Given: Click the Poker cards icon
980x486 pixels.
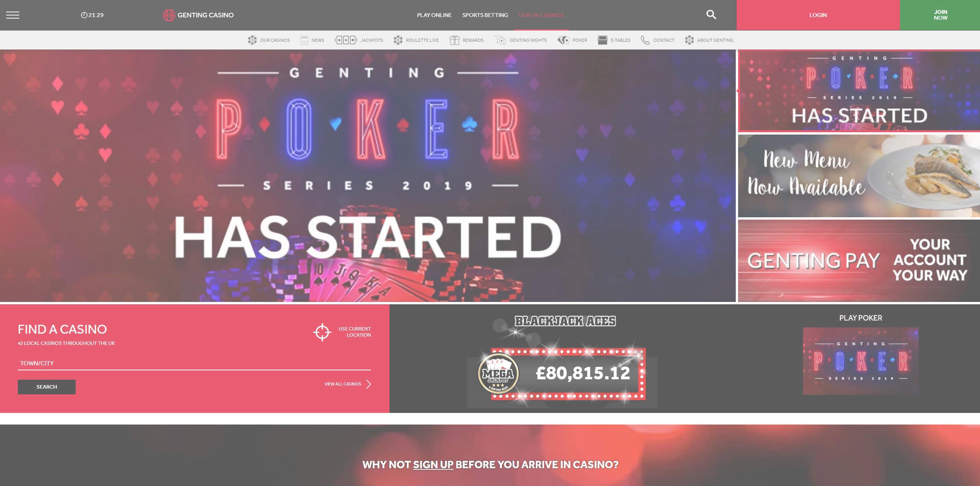Looking at the screenshot, I should point(563,40).
